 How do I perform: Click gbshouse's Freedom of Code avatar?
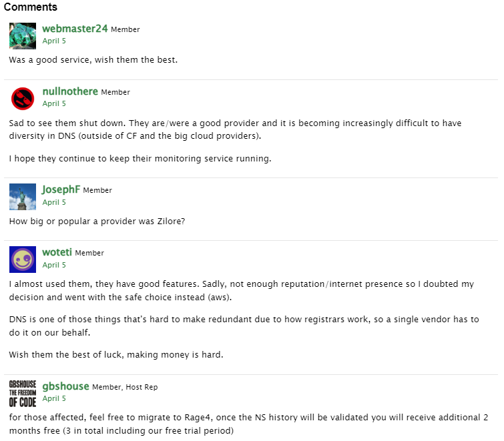coord(23,393)
